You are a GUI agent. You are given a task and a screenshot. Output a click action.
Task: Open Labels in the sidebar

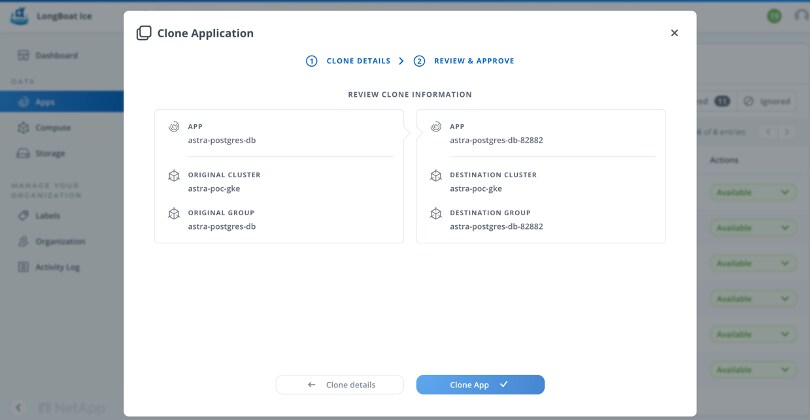pyautogui.click(x=48, y=215)
